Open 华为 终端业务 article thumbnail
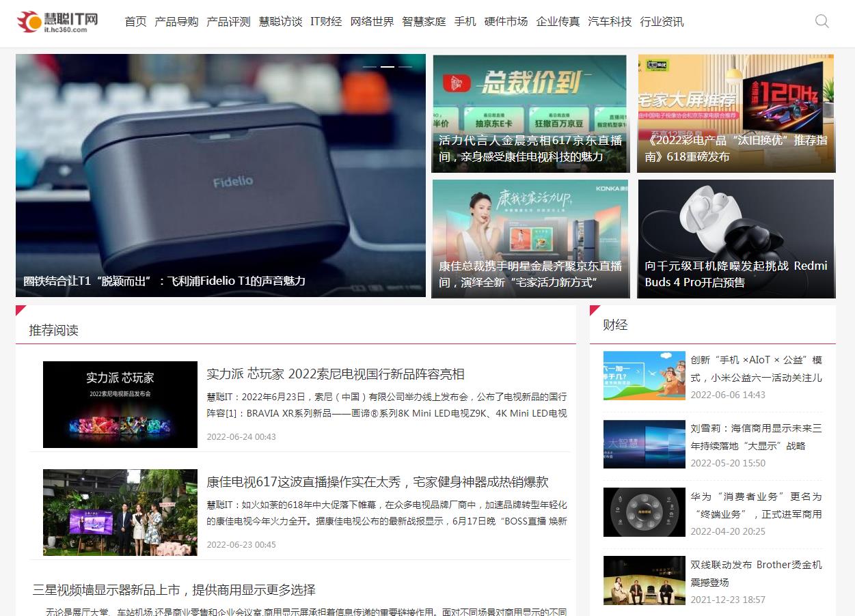 pyautogui.click(x=644, y=512)
